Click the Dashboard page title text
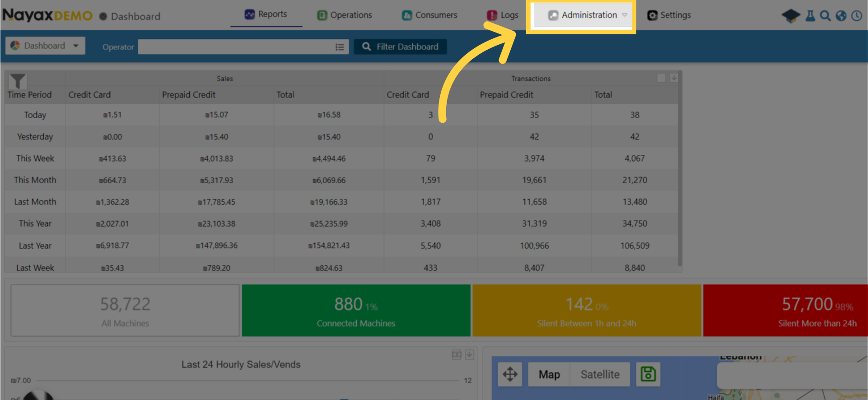 pyautogui.click(x=135, y=16)
